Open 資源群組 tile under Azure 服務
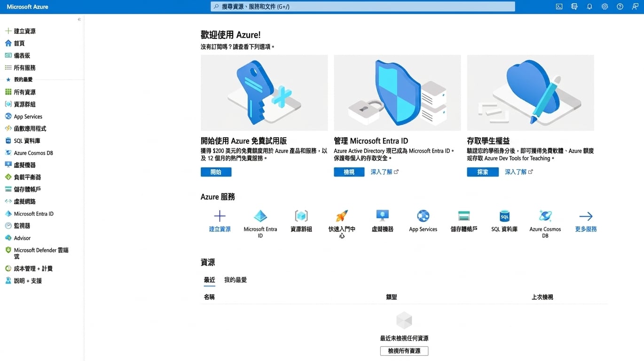The width and height of the screenshot is (644, 361). pyautogui.click(x=301, y=221)
